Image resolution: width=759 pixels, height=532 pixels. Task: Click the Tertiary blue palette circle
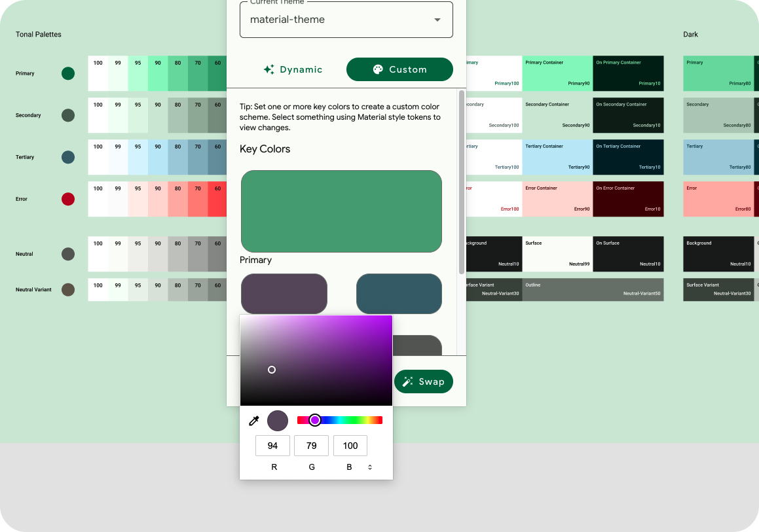(x=68, y=157)
